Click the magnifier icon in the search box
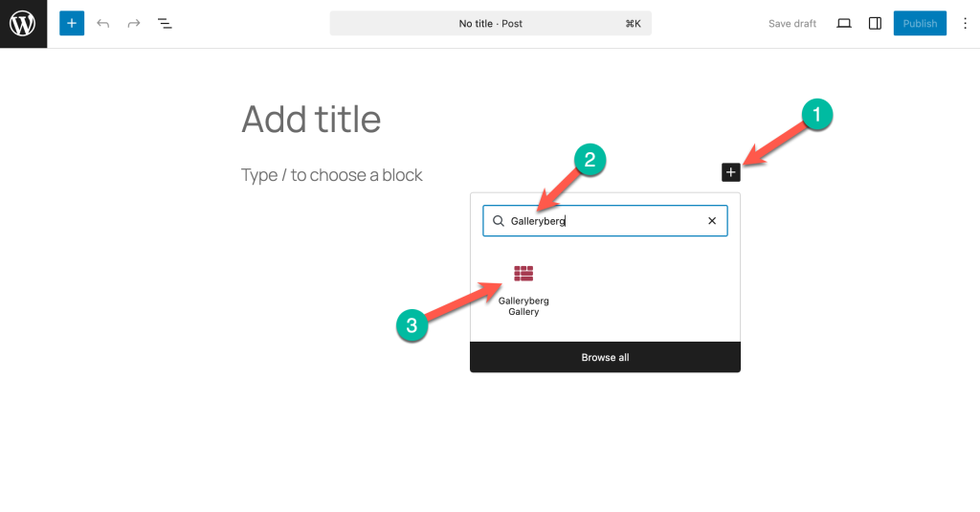 point(499,221)
